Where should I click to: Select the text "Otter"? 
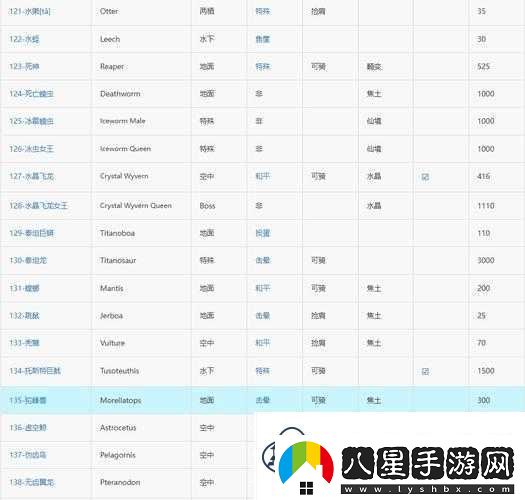pos(109,11)
